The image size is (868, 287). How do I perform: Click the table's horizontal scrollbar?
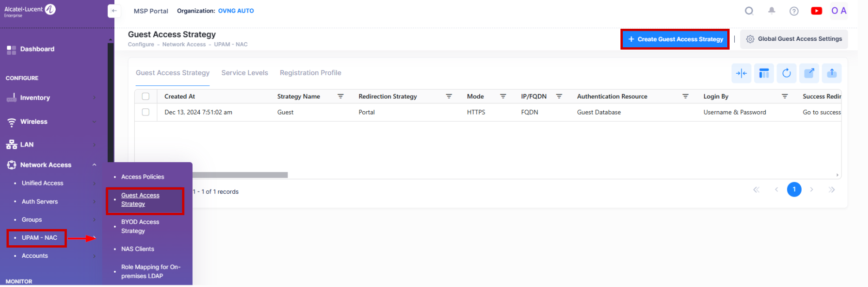[240, 175]
